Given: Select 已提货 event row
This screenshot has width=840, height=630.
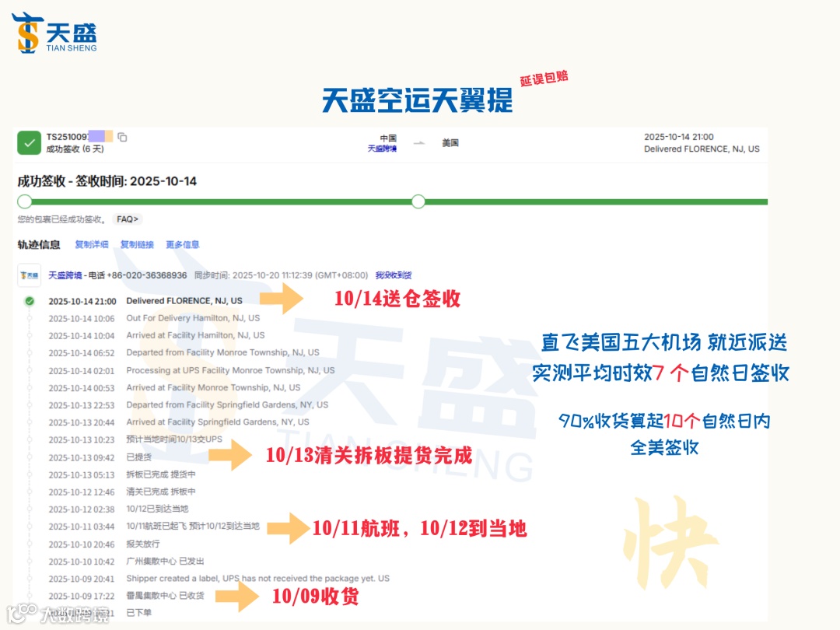Looking at the screenshot, I should pos(138,457).
